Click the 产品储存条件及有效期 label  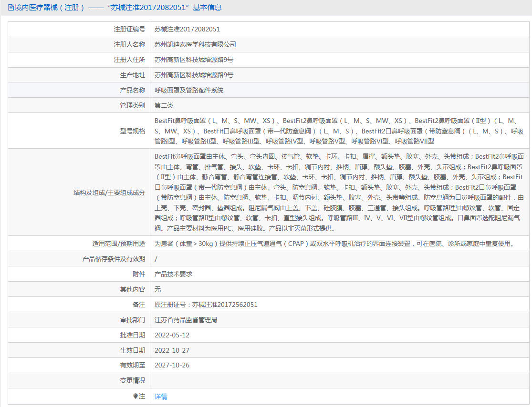(x=114, y=259)
